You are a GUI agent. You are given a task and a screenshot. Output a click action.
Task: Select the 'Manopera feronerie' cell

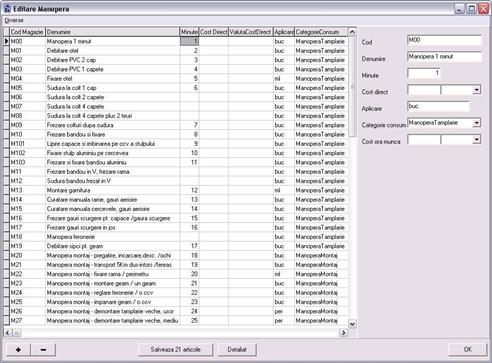(x=112, y=237)
